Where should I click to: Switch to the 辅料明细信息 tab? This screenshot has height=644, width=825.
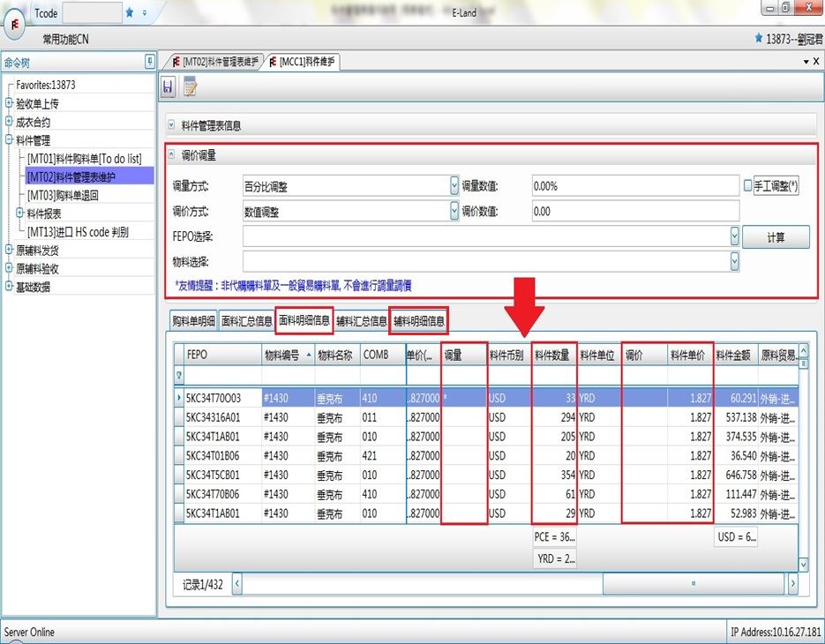point(419,322)
